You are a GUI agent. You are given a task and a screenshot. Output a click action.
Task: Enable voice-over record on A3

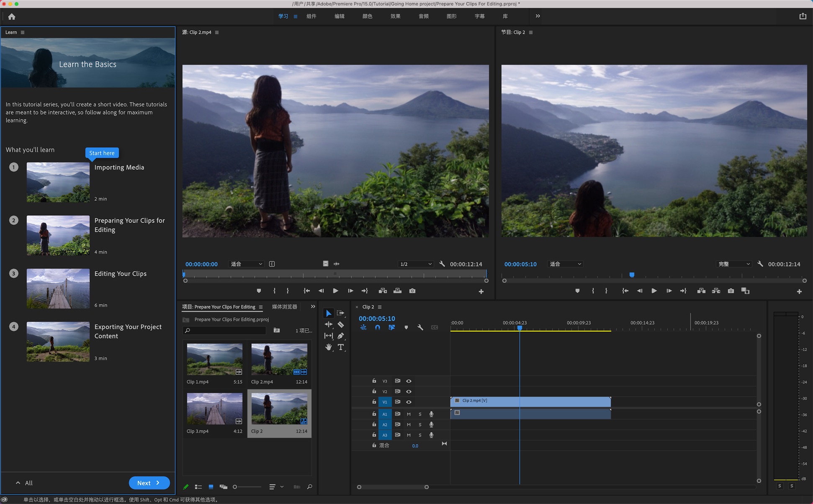pyautogui.click(x=431, y=435)
